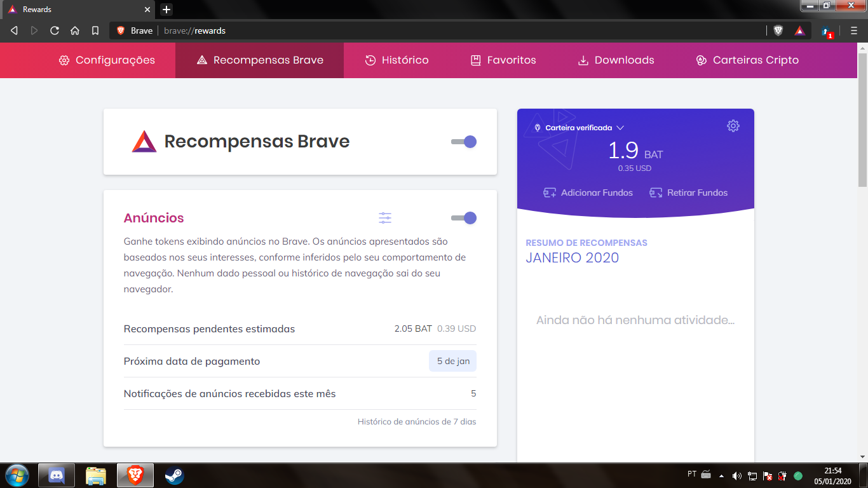
Task: Open the home page via house icon
Action: (x=75, y=30)
